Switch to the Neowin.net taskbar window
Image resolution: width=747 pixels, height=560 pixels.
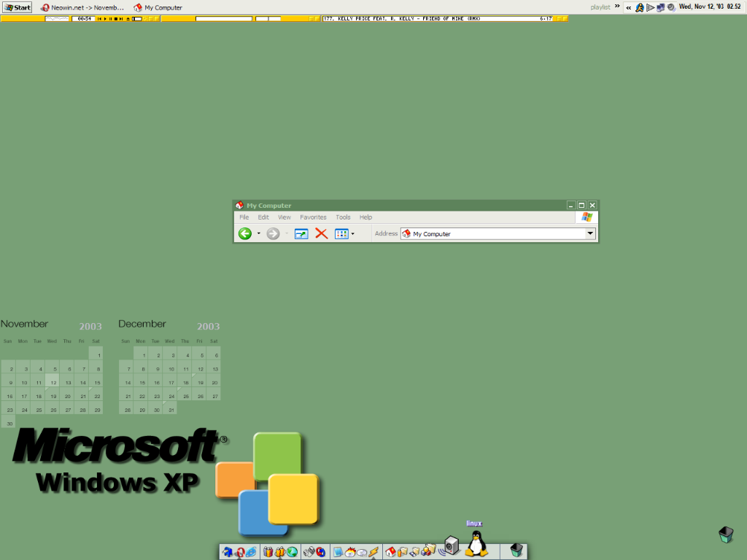tap(82, 7)
